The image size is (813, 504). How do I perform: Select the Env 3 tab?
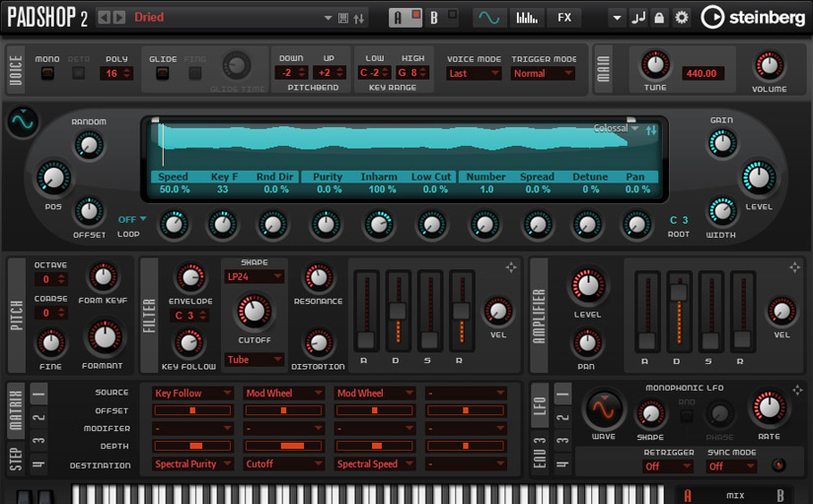coord(540,453)
